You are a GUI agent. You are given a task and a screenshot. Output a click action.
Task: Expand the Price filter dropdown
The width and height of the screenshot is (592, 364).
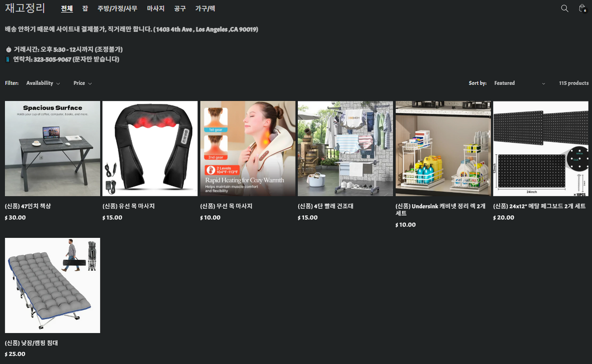pyautogui.click(x=82, y=83)
